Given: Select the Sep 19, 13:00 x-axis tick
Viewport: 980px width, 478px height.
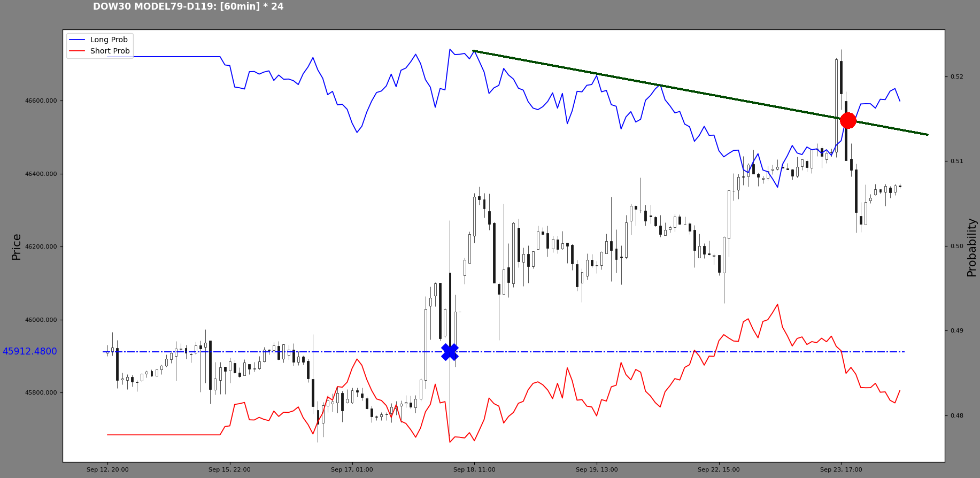Looking at the screenshot, I should click(x=597, y=470).
